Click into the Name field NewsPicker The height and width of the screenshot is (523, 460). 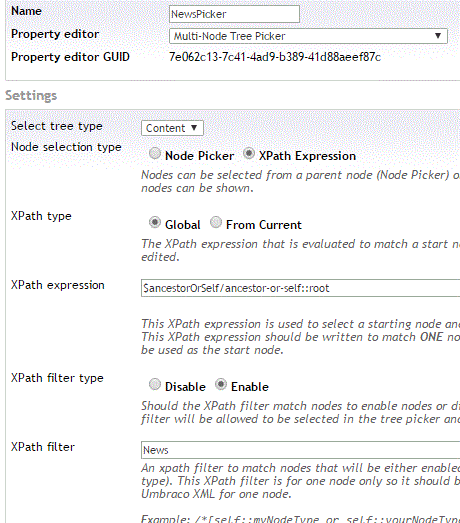coord(234,14)
